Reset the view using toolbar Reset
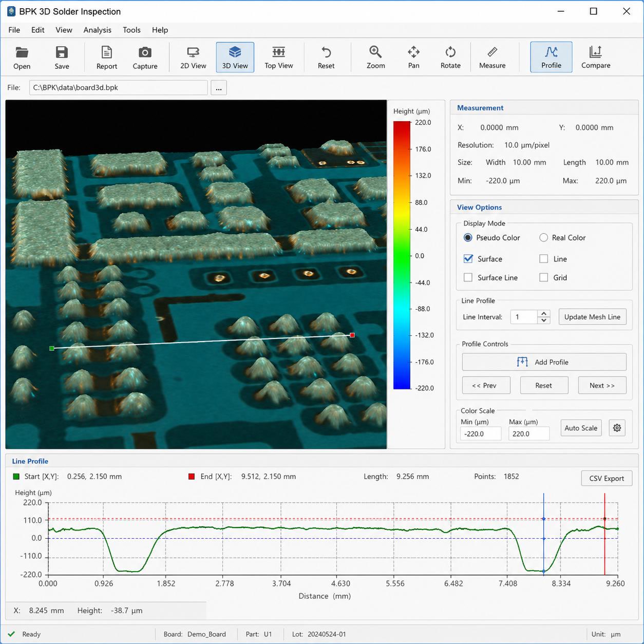This screenshot has height=644, width=644. point(326,58)
